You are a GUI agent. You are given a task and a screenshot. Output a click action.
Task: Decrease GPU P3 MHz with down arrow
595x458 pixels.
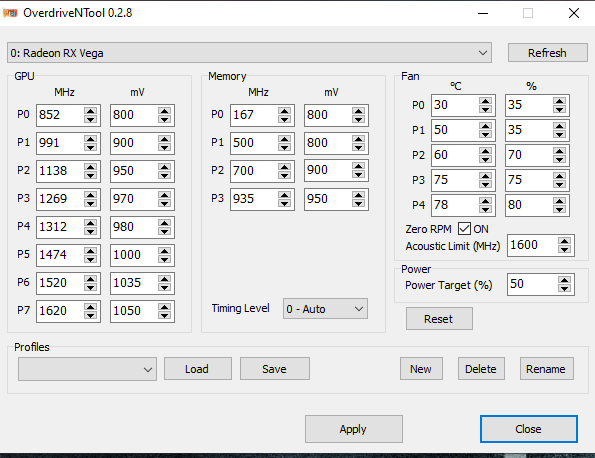pyautogui.click(x=90, y=204)
